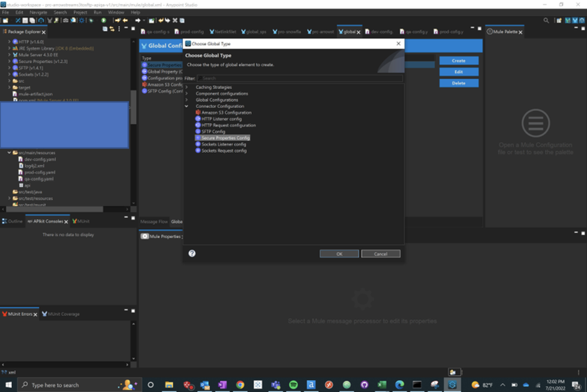Close the Choose Global Type dialog
Image resolution: width=587 pixels, height=392 pixels.
pos(398,44)
